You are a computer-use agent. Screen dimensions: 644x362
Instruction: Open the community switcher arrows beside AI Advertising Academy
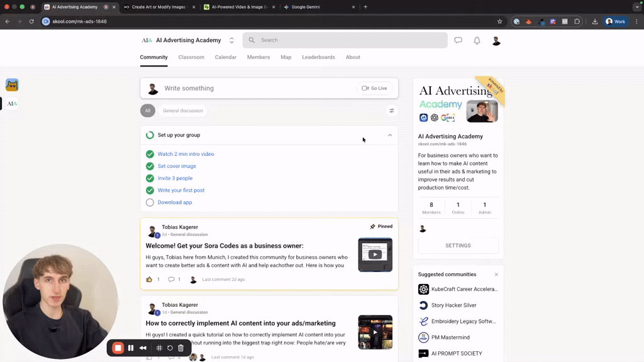click(x=231, y=40)
